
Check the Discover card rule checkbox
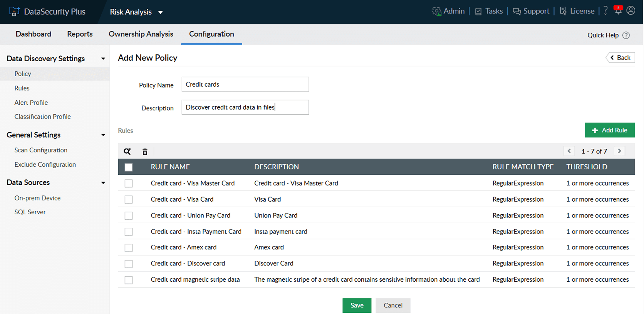point(129,264)
